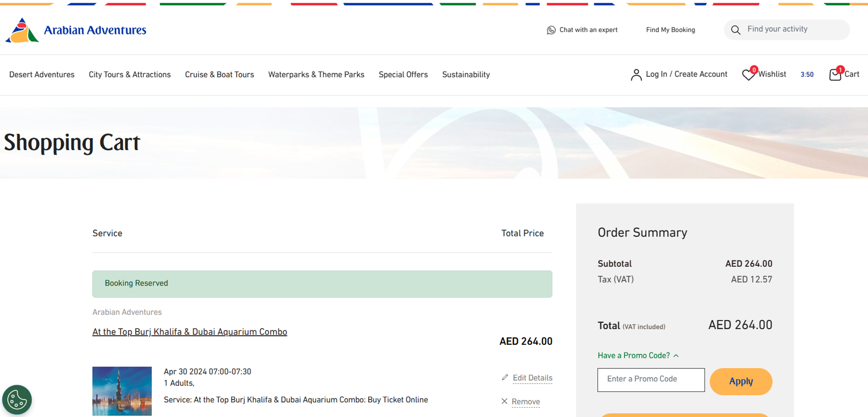868x417 pixels.
Task: Click the Total AED 264.00 amount
Action: click(x=740, y=325)
